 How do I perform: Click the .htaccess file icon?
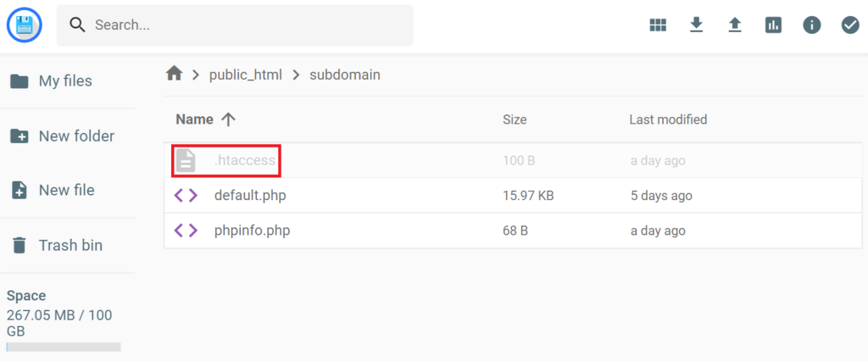click(186, 160)
